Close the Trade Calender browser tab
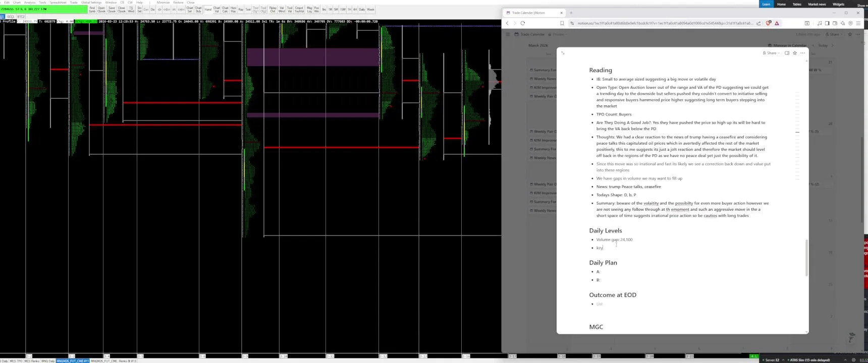Viewport: 868px width, 363px height. [x=561, y=13]
